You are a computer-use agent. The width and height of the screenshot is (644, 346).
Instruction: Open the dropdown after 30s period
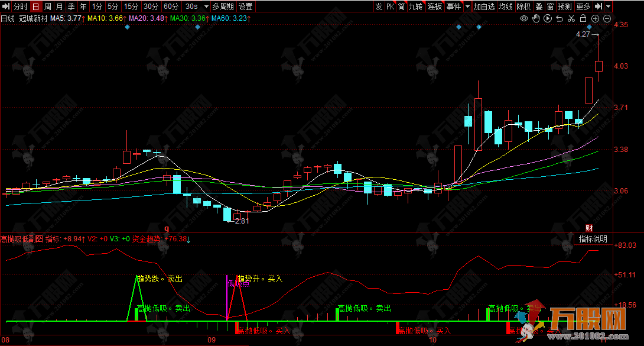pos(206,7)
